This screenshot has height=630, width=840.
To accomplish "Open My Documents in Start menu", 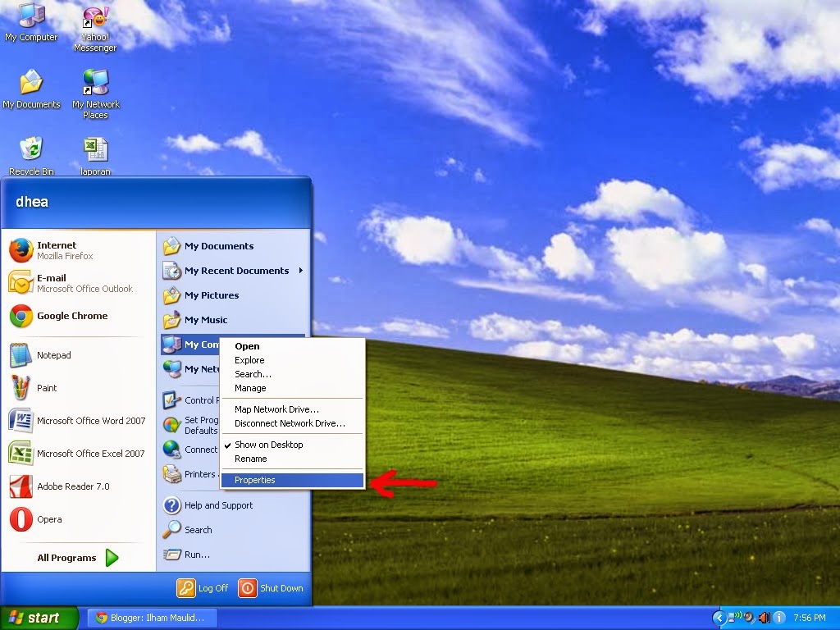I will (234, 246).
